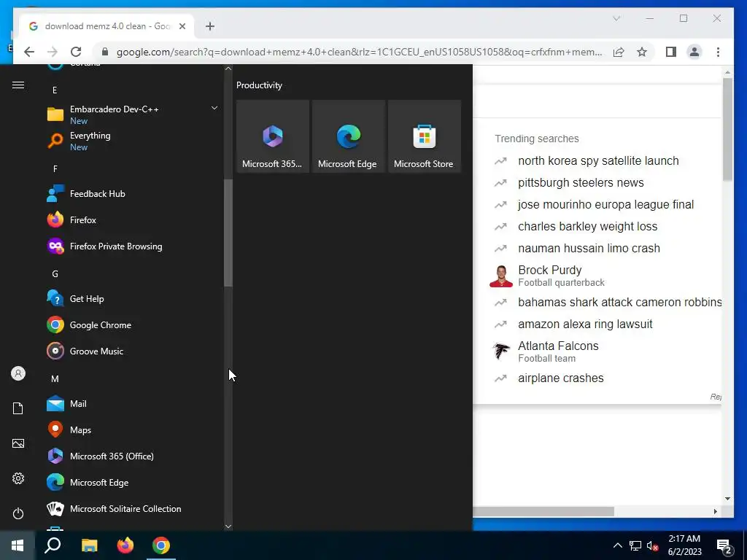The image size is (747, 560).
Task: Open Pictures shortcut in Start sidebar
Action: tap(18, 443)
